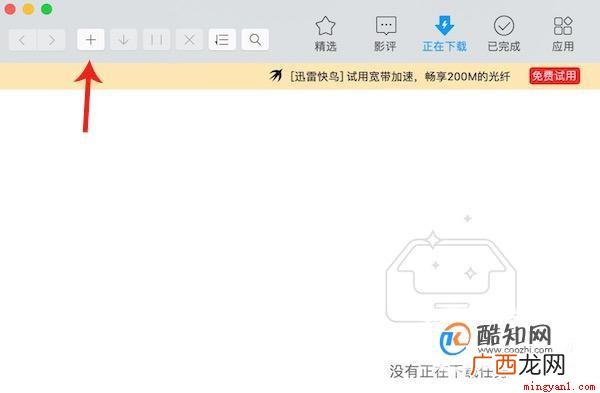Click the start download arrow button

tap(124, 40)
